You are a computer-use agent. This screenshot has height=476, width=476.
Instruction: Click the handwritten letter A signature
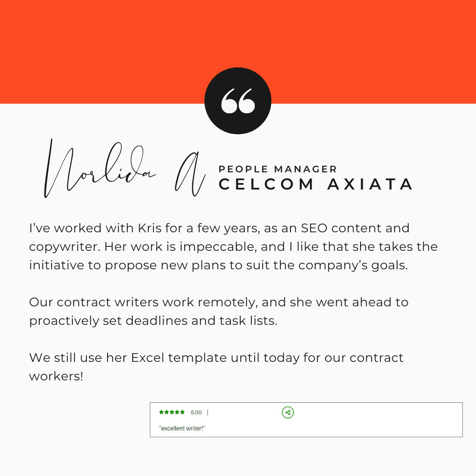(190, 174)
